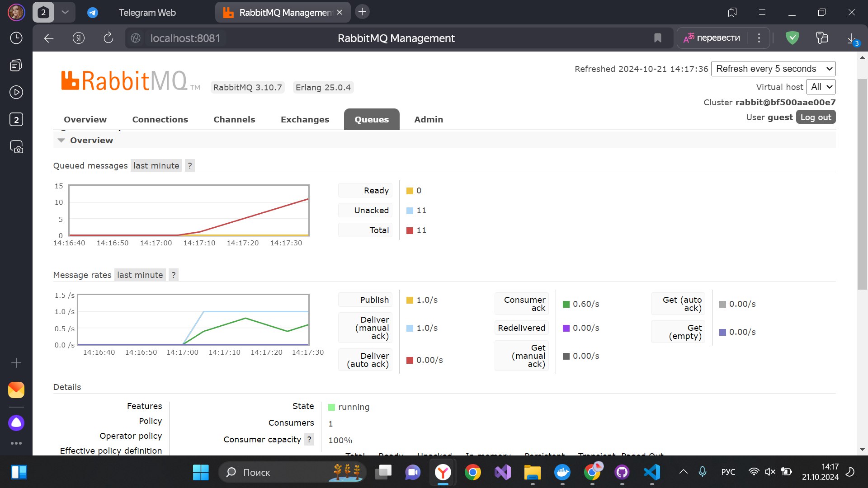Screen dimensions: 868x488
Task: Click the Ready yellow color swatch
Action: point(410,191)
